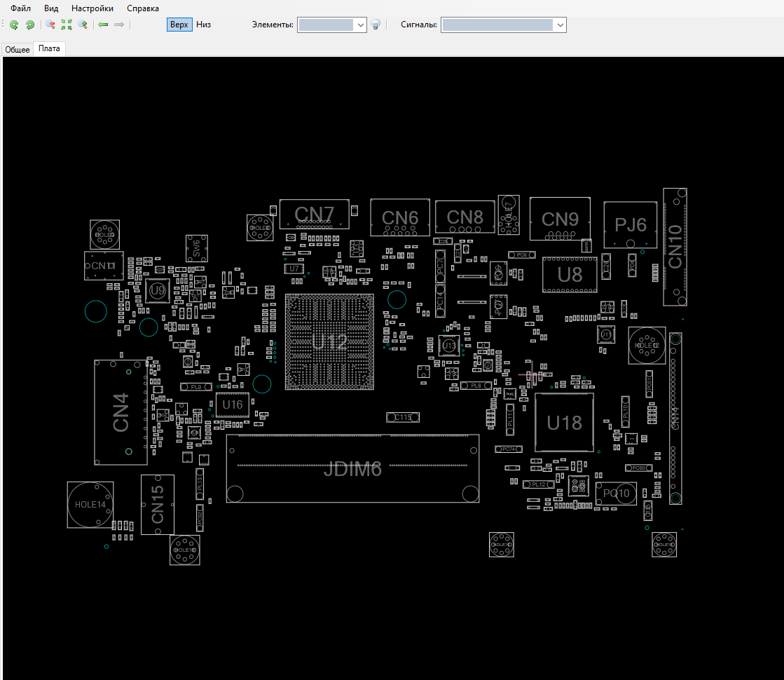
Task: Open the Сигналы dropdown list
Action: [560, 25]
